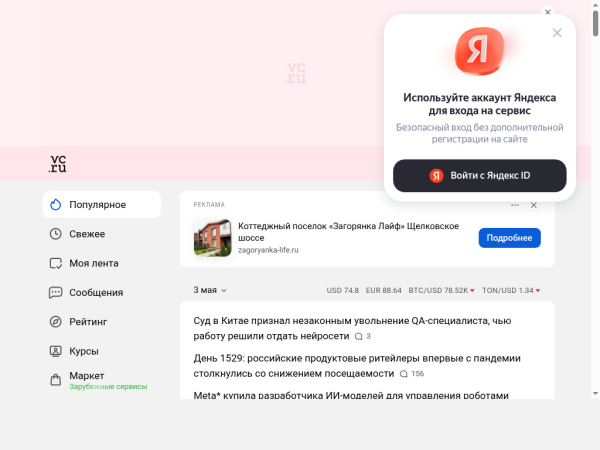The image size is (600, 450).
Task: Open ad options three-dot menu
Action: 515,205
